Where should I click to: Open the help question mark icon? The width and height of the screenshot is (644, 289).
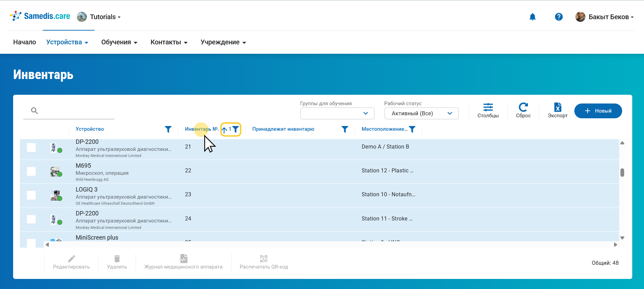point(559,17)
